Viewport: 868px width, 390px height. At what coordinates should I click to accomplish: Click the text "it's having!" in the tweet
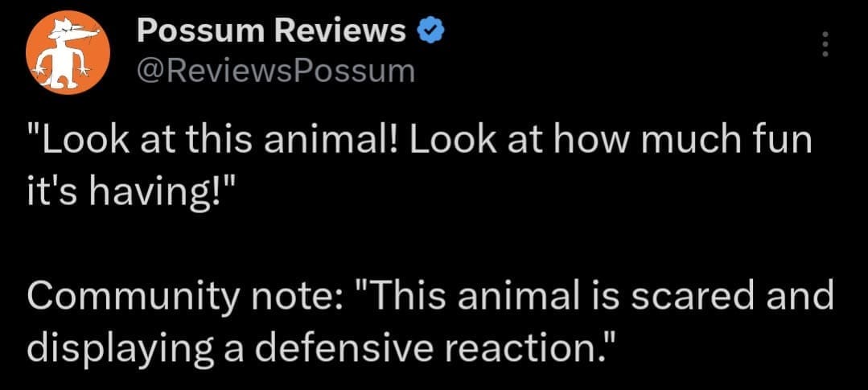click(117, 194)
